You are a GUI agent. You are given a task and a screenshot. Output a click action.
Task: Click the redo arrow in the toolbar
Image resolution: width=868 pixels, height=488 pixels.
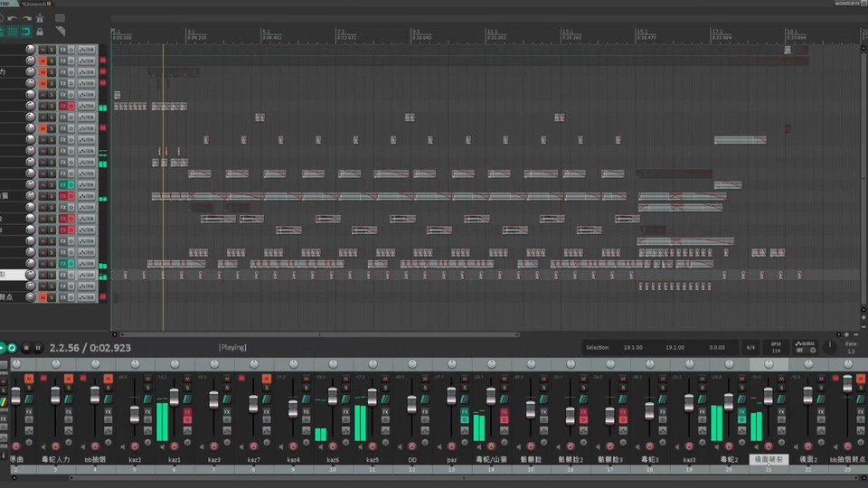[25, 18]
